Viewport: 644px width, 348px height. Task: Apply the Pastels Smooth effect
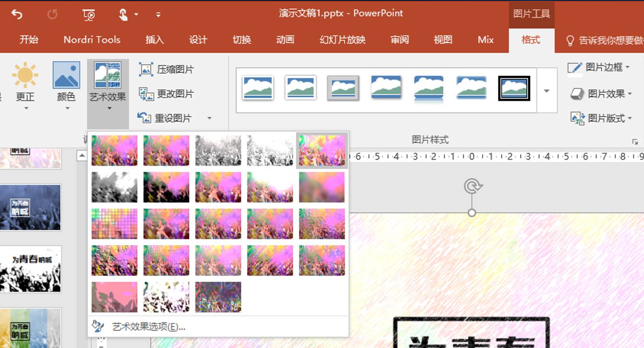tap(270, 260)
